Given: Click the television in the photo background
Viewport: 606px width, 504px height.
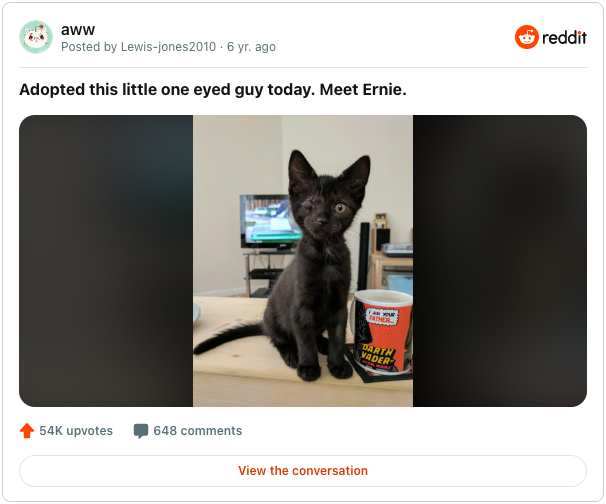Looking at the screenshot, I should point(269,221).
